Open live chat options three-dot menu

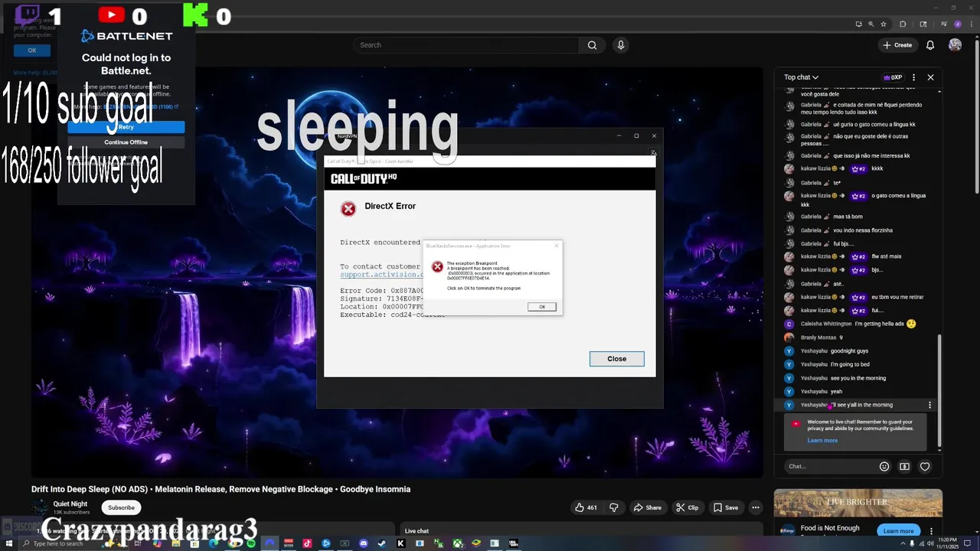(x=914, y=77)
